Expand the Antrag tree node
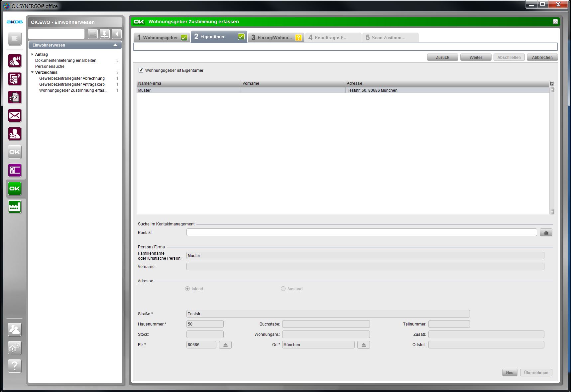The height and width of the screenshot is (392, 571). coord(32,54)
